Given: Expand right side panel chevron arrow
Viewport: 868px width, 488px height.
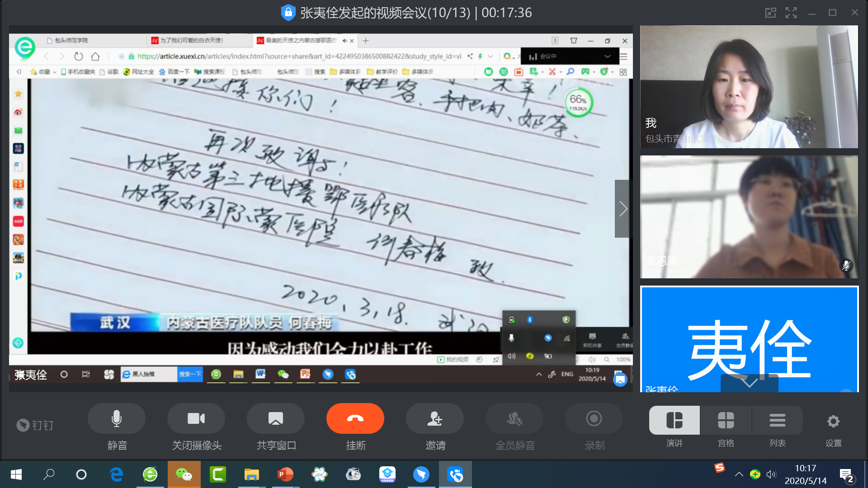Looking at the screenshot, I should [x=623, y=209].
